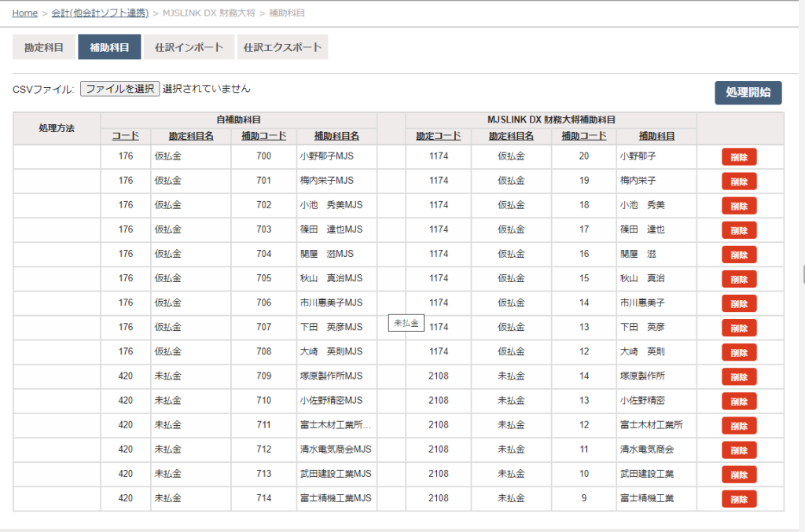Viewport: 805px width, 532px height.
Task: Click the 富士精機工業MJS cell
Action: pyautogui.click(x=336, y=498)
